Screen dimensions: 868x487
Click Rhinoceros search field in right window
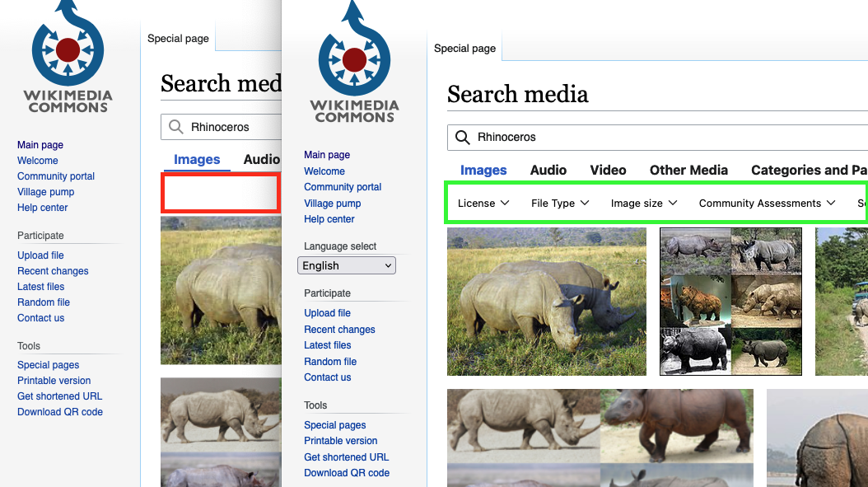[x=658, y=138]
